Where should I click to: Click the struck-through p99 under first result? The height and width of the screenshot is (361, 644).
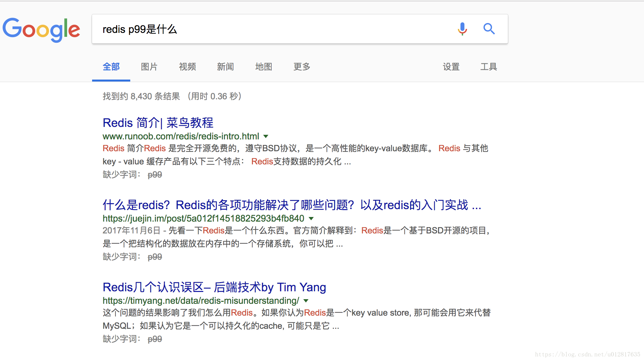(x=155, y=175)
